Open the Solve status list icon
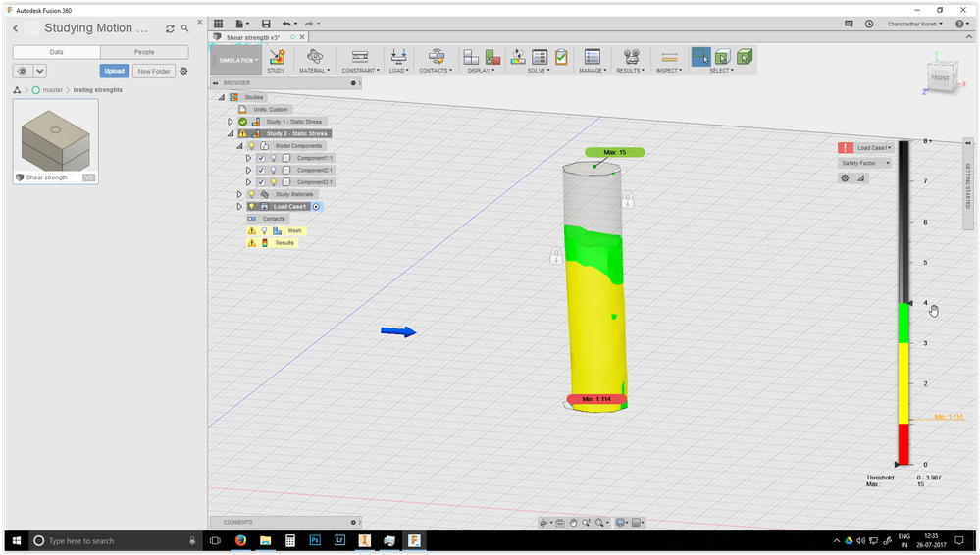980x555 pixels. point(540,57)
